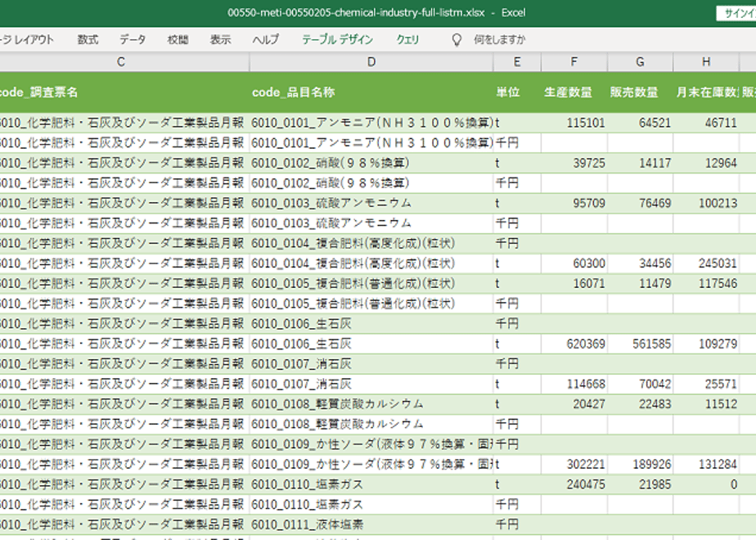Click the 6010_0111_液体塩素 cell
The image size is (756, 540).
tap(371, 524)
